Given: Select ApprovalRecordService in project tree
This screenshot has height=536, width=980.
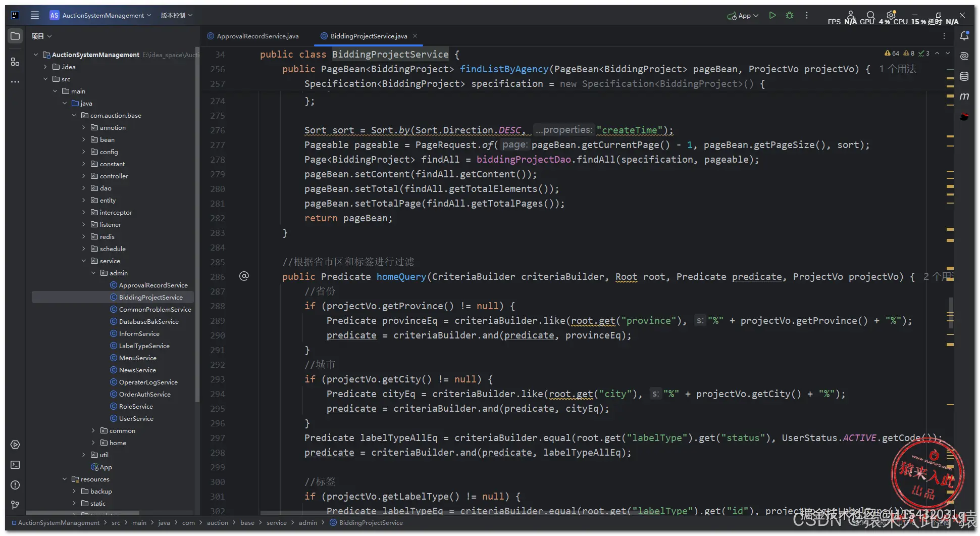Looking at the screenshot, I should point(153,285).
